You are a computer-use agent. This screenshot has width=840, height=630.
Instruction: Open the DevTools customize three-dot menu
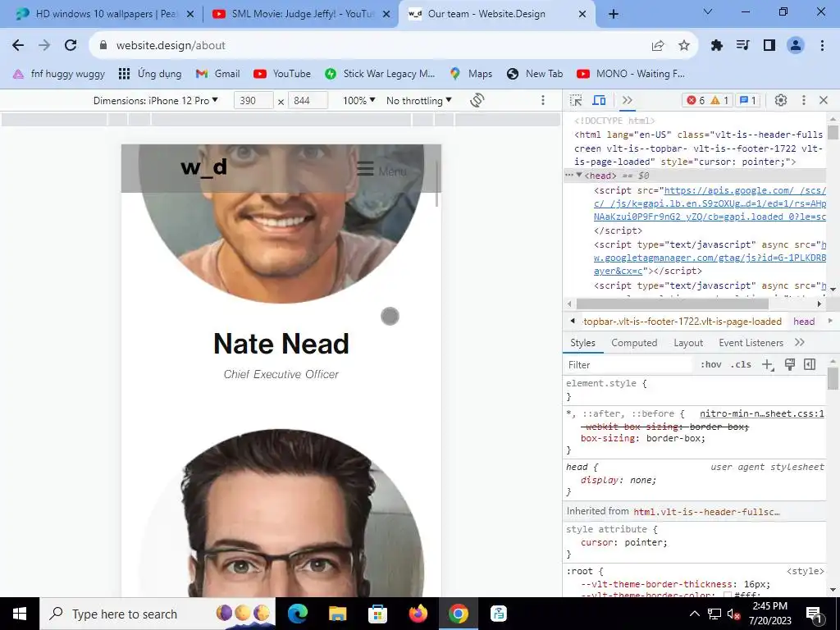[x=804, y=100]
